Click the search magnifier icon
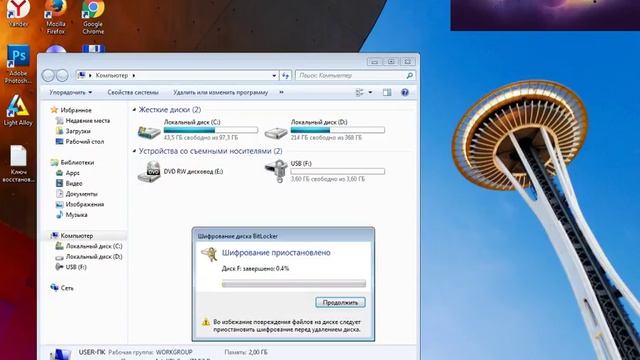Screen dimensions: 640x360 [x=409, y=76]
